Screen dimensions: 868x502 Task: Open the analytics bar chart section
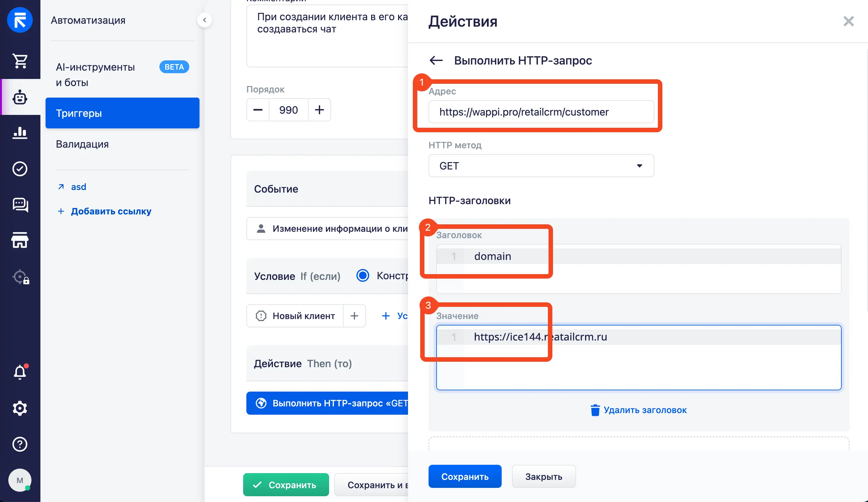point(20,132)
